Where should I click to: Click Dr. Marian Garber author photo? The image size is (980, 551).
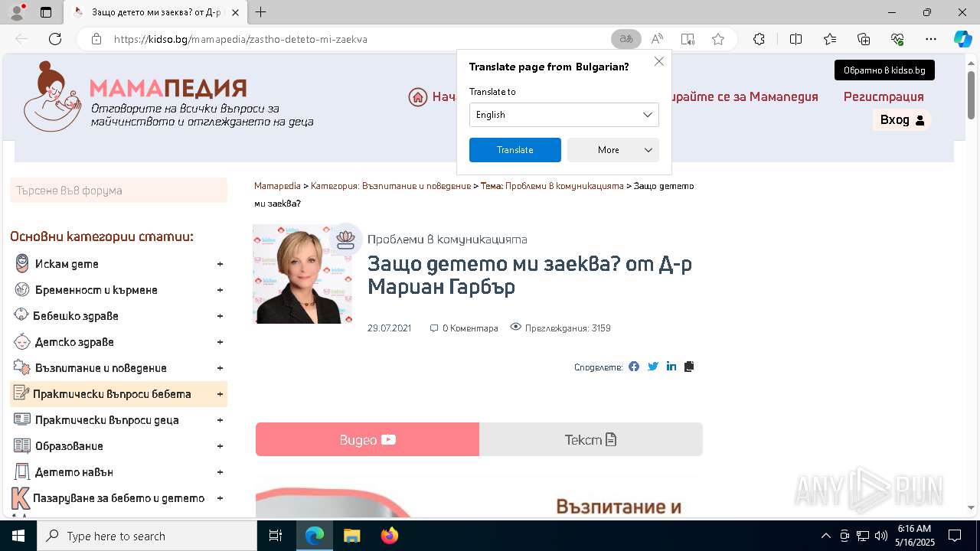tap(302, 274)
